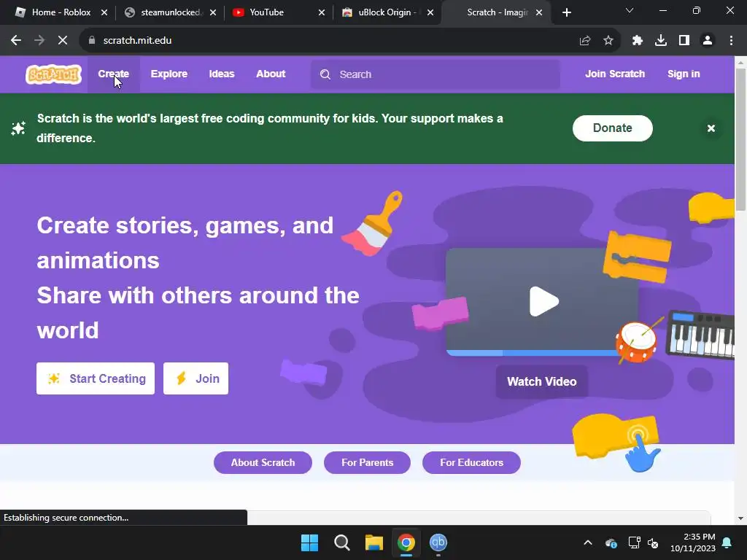747x560 pixels.
Task: Open Windows taskbar Search
Action: pos(341,542)
